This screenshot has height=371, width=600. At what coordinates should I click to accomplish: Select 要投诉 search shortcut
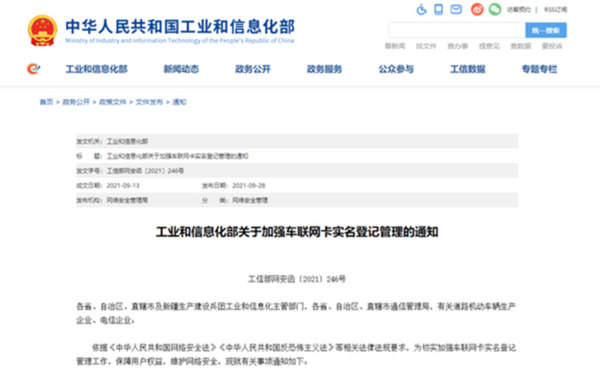pyautogui.click(x=552, y=46)
